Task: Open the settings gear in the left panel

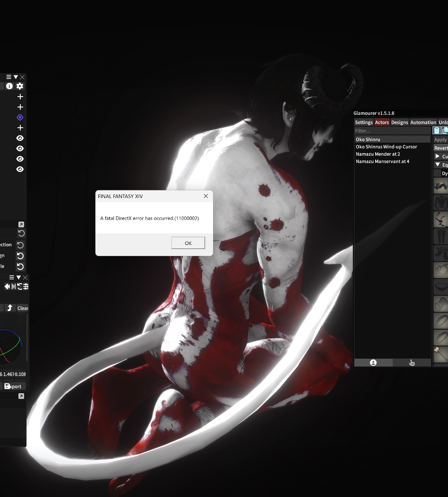Action: click(20, 86)
